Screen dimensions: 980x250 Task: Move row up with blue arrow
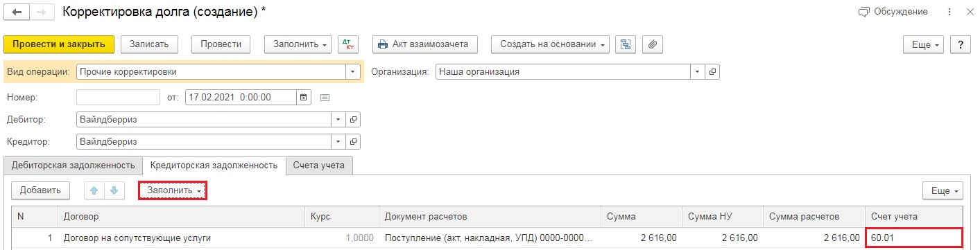point(94,190)
